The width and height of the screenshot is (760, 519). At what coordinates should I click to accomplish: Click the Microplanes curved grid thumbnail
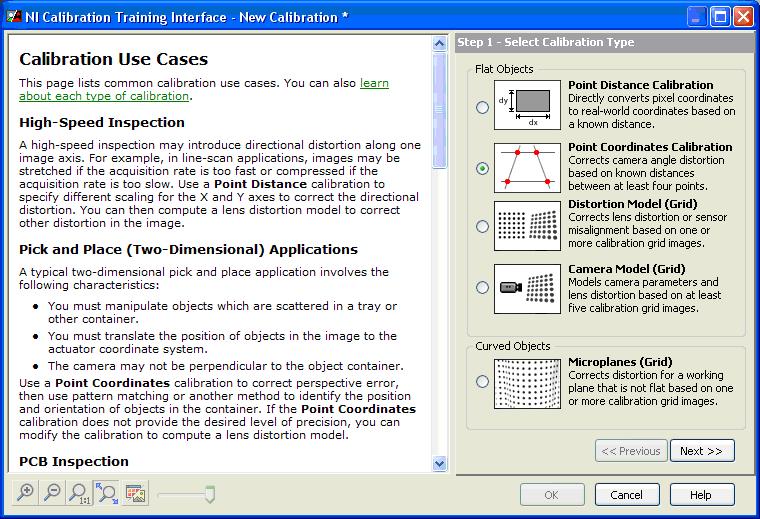point(527,383)
